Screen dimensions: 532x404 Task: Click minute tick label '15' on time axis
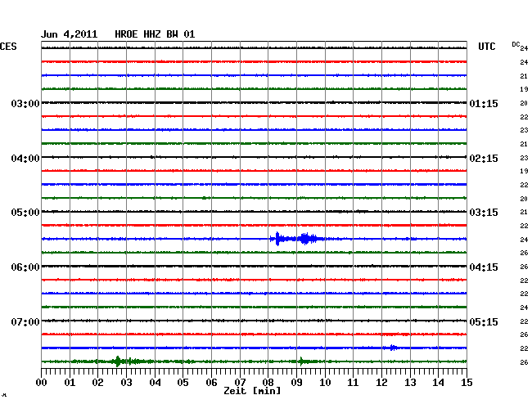tap(467, 383)
